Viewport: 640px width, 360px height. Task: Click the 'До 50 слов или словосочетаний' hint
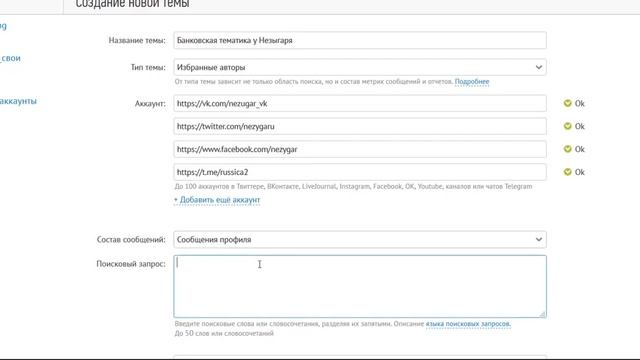coord(224,333)
